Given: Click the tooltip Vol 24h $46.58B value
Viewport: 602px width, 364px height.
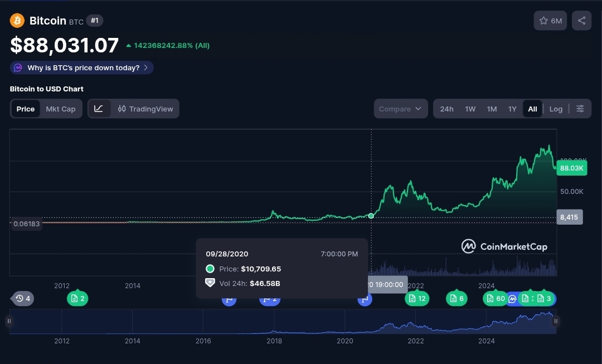Looking at the screenshot, I should [265, 283].
